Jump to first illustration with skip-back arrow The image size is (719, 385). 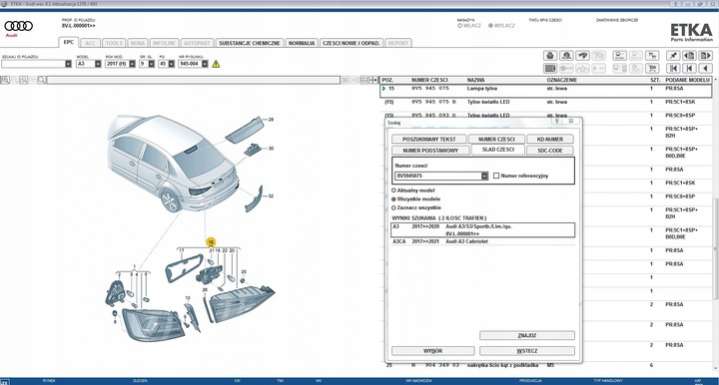click(x=673, y=68)
